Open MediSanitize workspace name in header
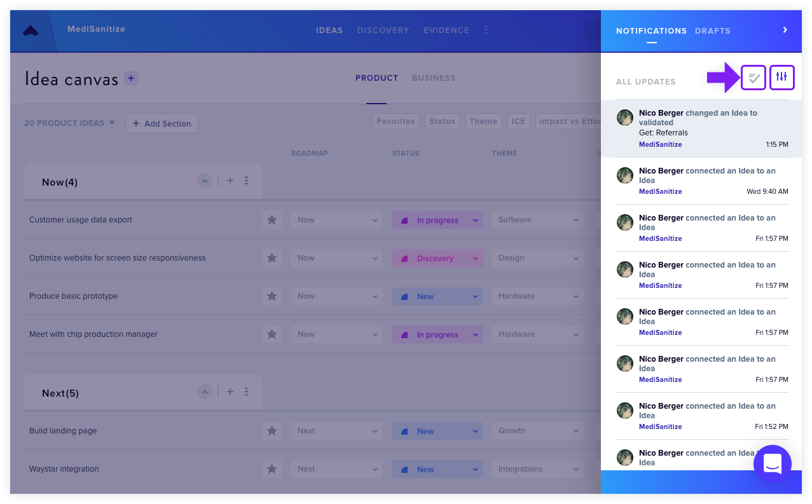 pos(96,29)
